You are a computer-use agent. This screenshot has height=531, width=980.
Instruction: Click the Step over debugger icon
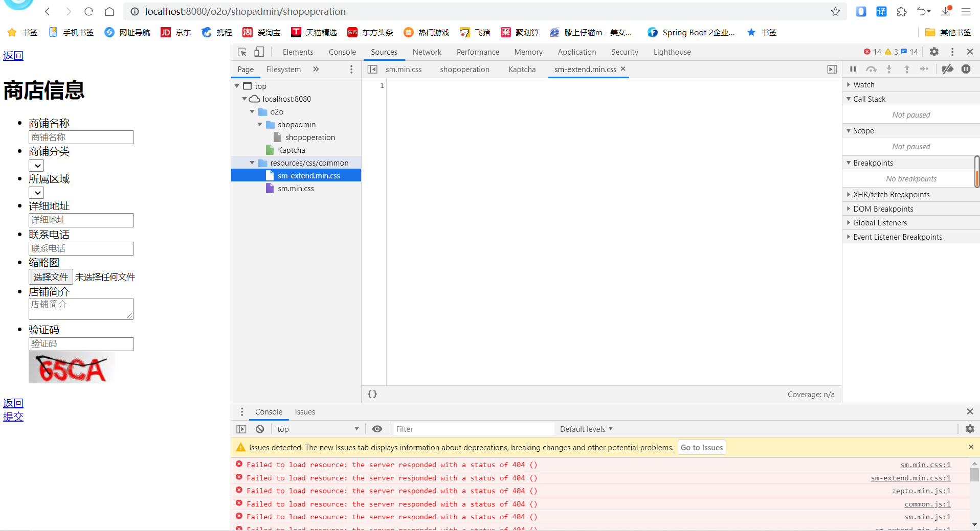[x=871, y=69]
